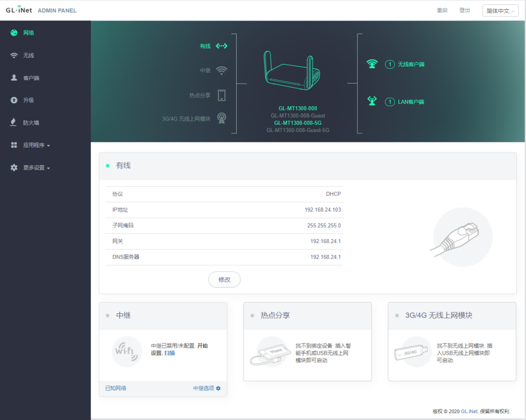Open the 已知网络 link

tap(116, 388)
